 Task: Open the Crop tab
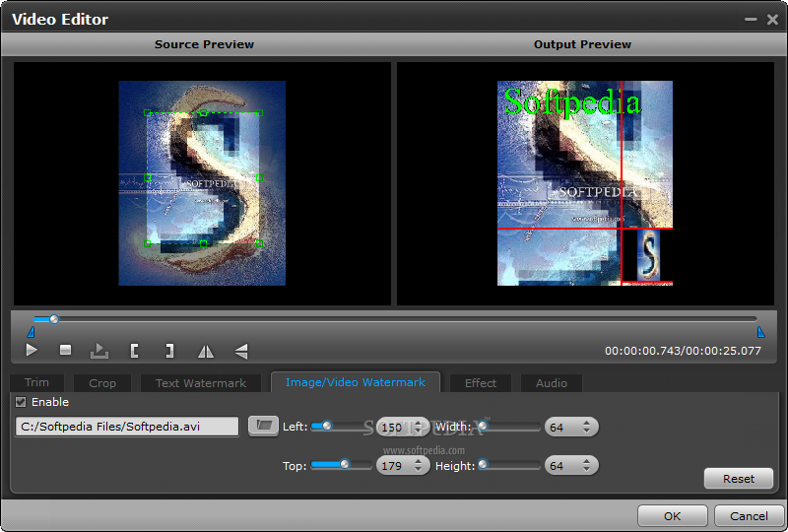point(102,383)
